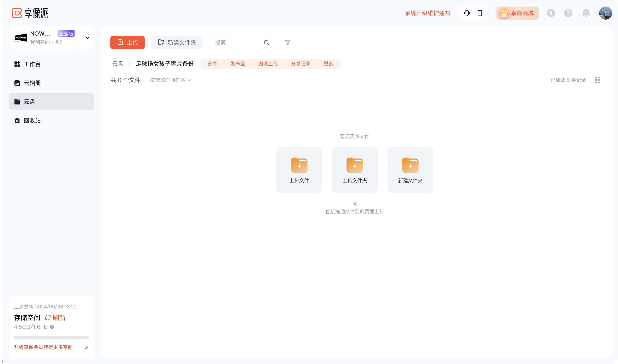
Task: Click the search magnifier icon
Action: tap(266, 42)
